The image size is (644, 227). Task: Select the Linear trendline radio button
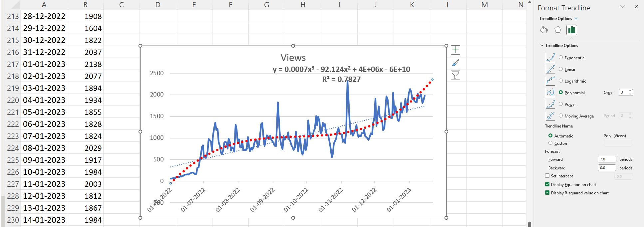point(561,69)
